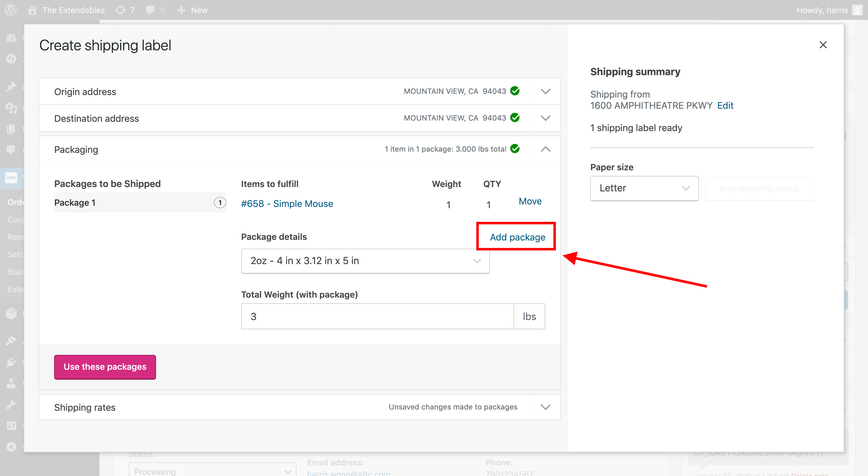Click Edit next to shipping address
The height and width of the screenshot is (476, 868).
725,105
